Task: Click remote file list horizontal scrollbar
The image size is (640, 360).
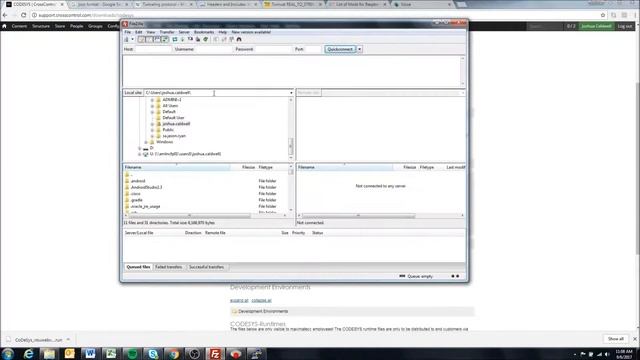Action: [x=358, y=216]
